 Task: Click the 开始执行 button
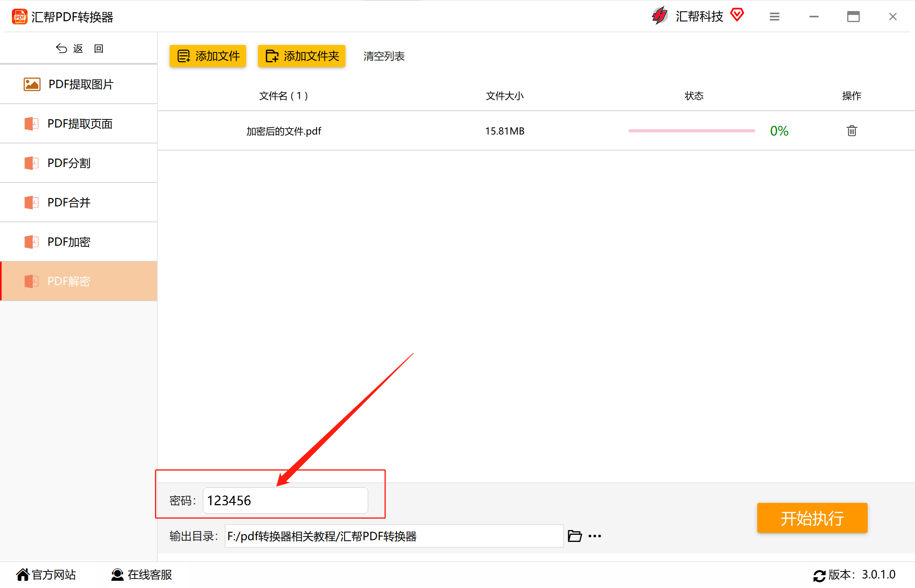coord(812,518)
